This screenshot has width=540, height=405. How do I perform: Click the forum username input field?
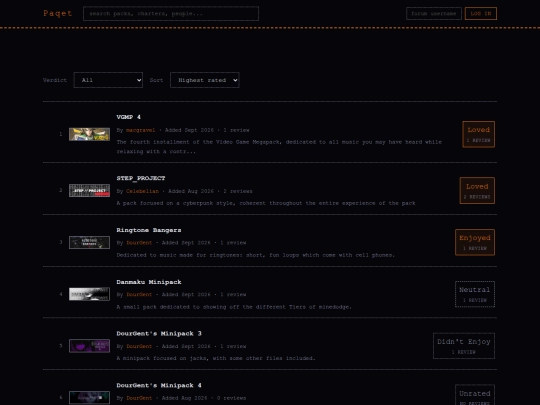click(434, 14)
